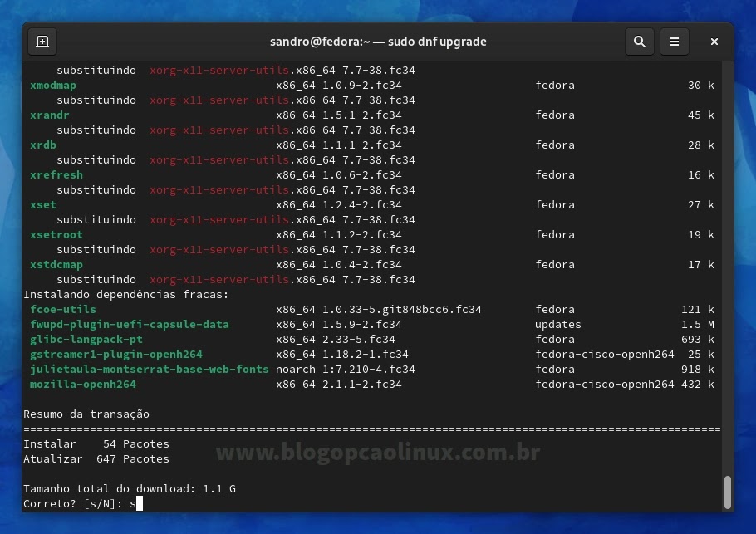
Task: Click the 'noarch' architecture entry
Action: click(296, 370)
